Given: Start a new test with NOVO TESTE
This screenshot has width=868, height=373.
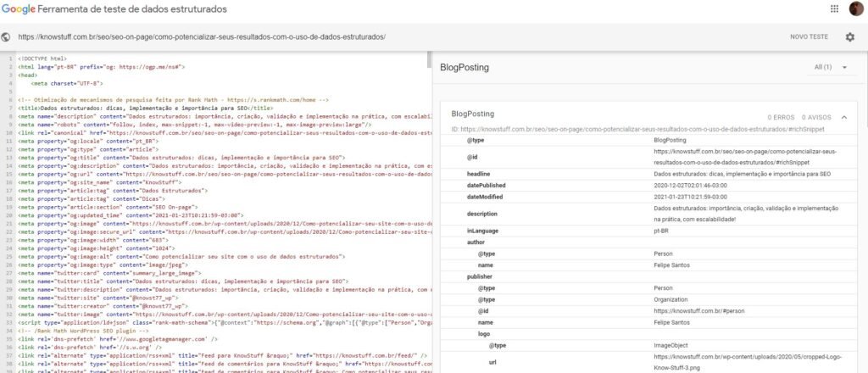Looking at the screenshot, I should tap(809, 37).
